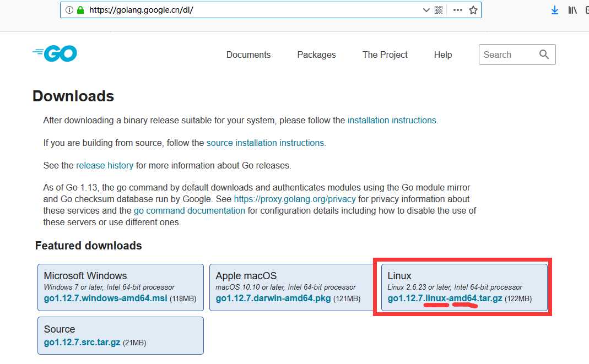Click the Source card heading

(x=60, y=329)
